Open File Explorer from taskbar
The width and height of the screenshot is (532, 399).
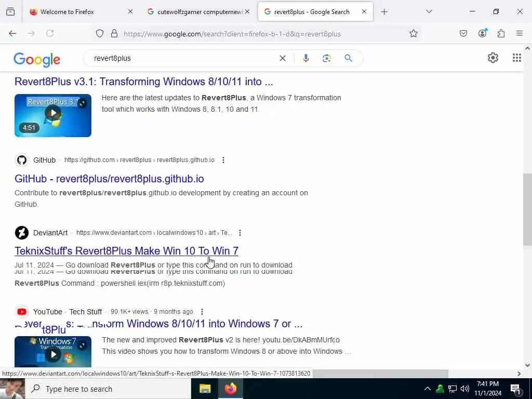point(205,389)
